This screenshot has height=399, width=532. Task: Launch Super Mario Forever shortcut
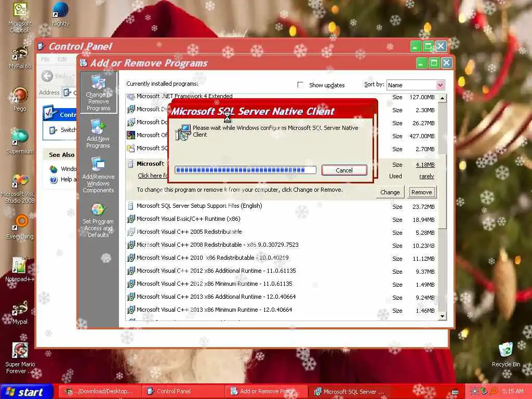click(x=20, y=358)
